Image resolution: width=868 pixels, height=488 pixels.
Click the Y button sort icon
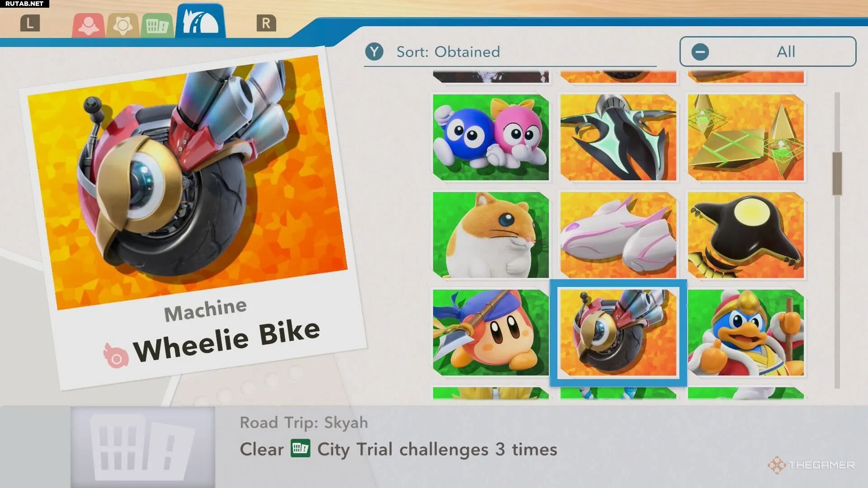click(374, 52)
